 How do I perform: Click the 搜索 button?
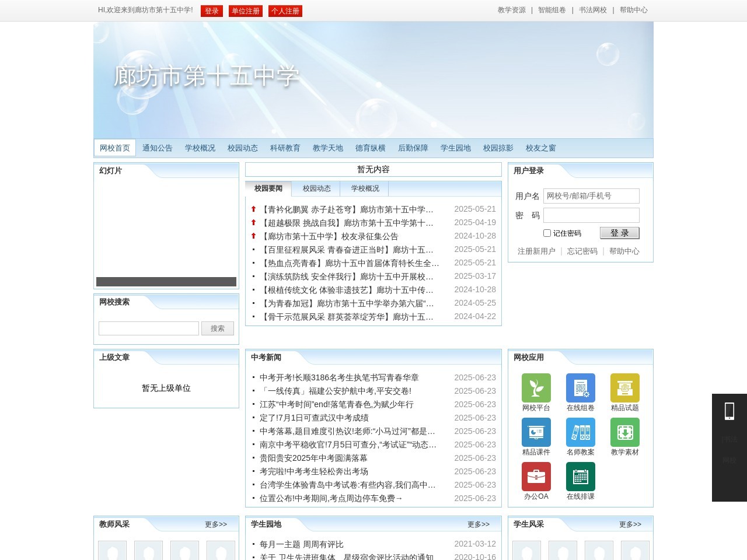(x=218, y=328)
